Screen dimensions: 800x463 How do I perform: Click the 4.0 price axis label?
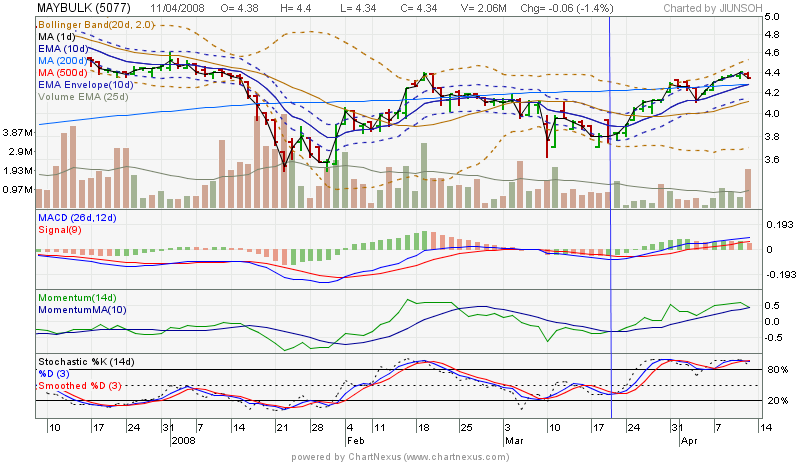pyautogui.click(x=772, y=114)
